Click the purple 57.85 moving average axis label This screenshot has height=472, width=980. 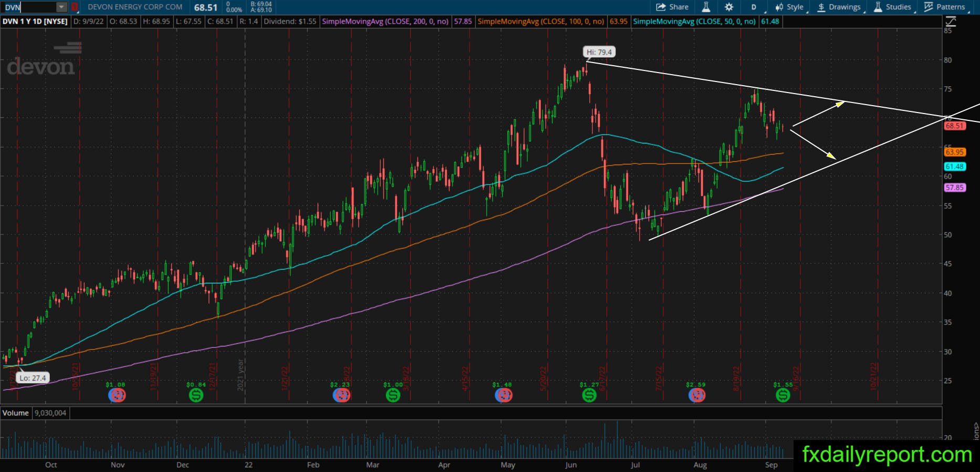(955, 188)
